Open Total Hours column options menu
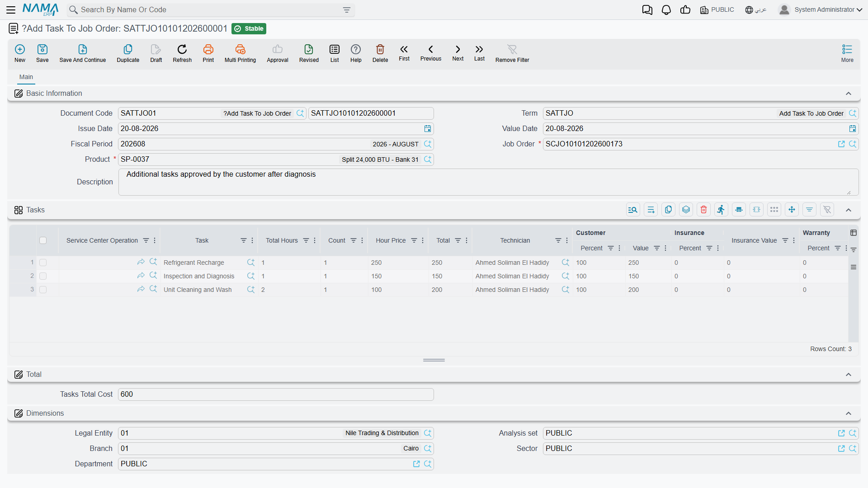Image resolution: width=868 pixels, height=488 pixels. pos(315,240)
